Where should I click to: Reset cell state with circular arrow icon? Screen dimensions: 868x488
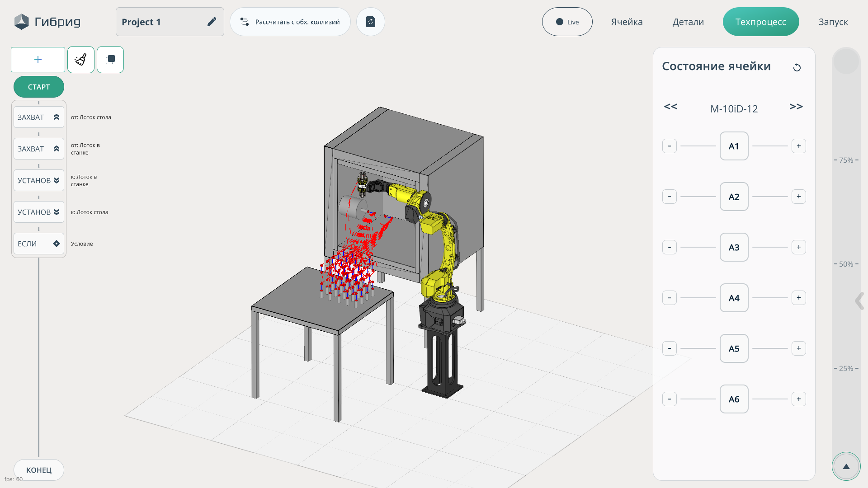[797, 67]
